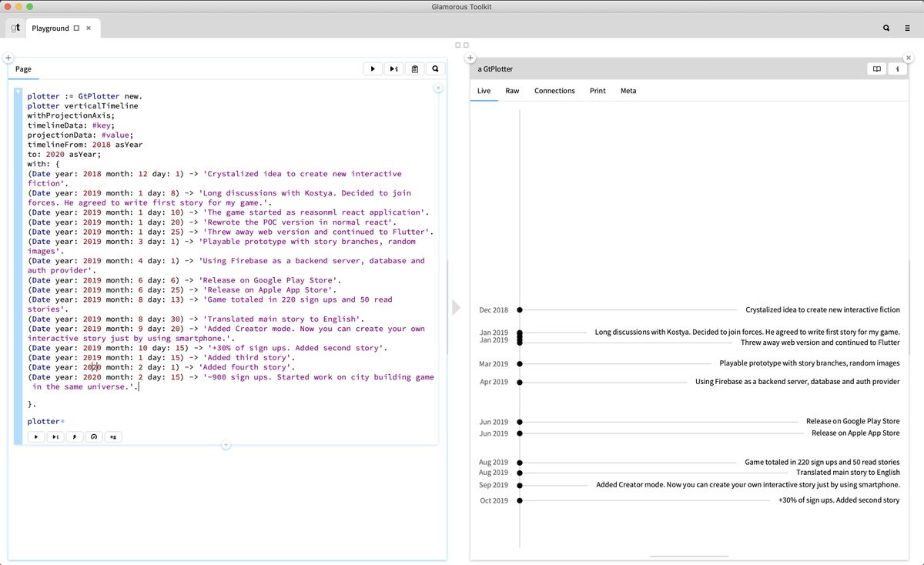Open the Connections tab
Image resolution: width=924 pixels, height=565 pixels.
[554, 91]
